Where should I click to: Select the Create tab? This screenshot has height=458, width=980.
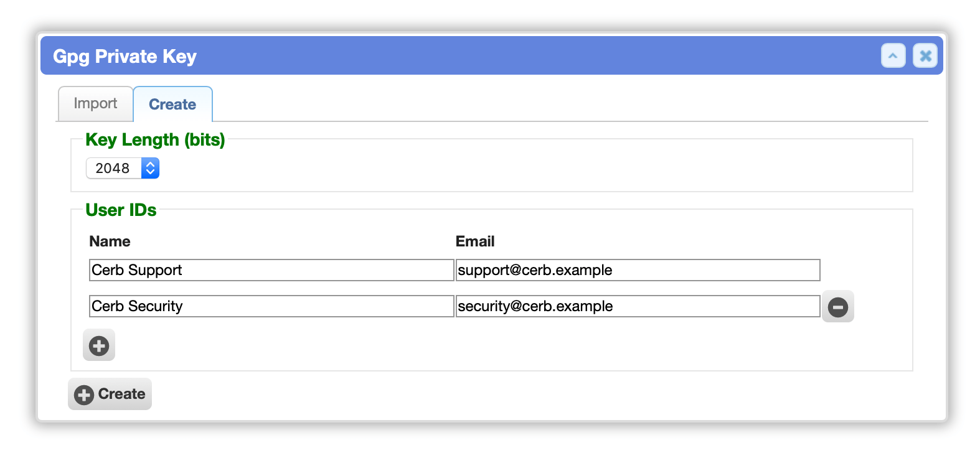172,105
